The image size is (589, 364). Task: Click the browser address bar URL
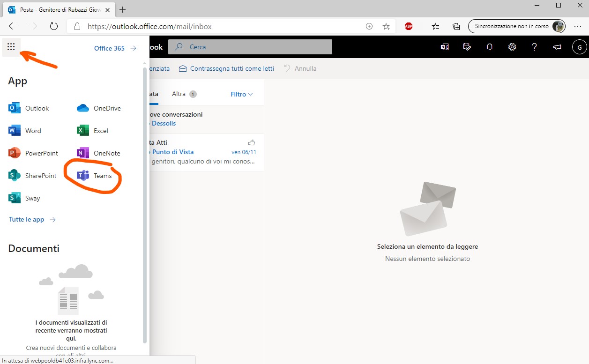(149, 27)
